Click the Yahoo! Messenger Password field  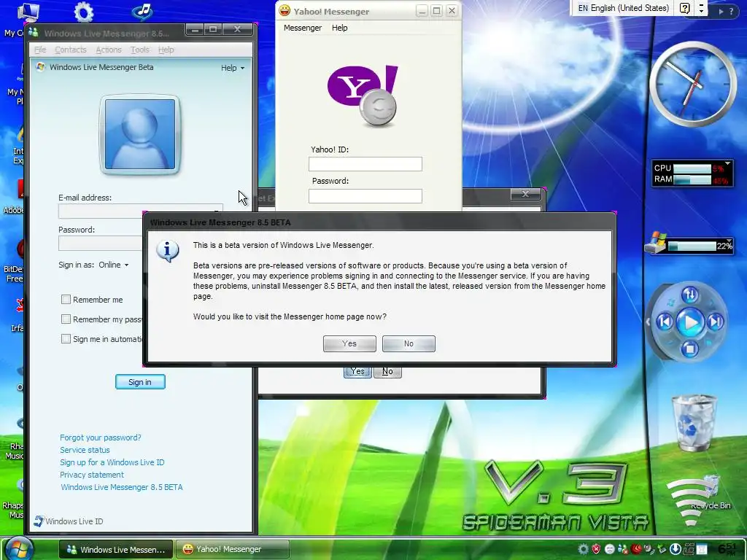(x=365, y=195)
